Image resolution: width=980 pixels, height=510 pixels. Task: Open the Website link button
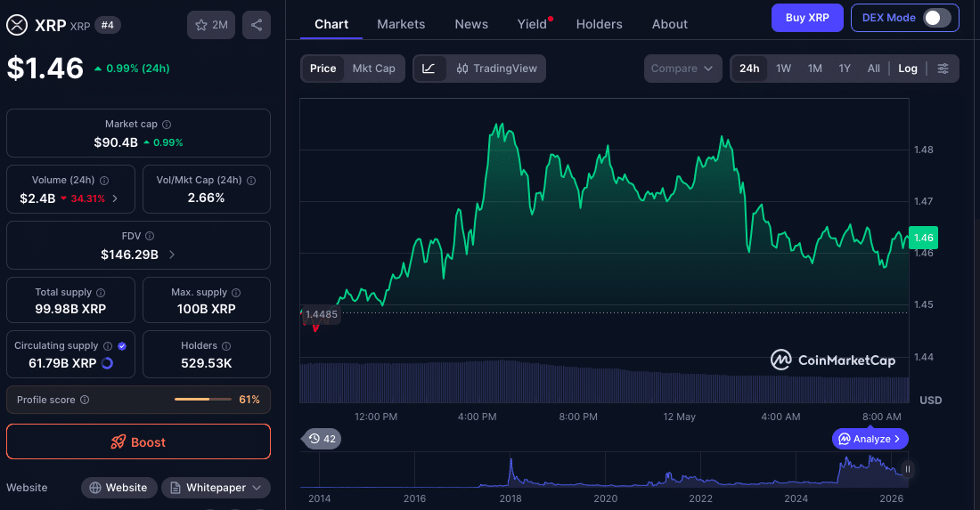118,488
